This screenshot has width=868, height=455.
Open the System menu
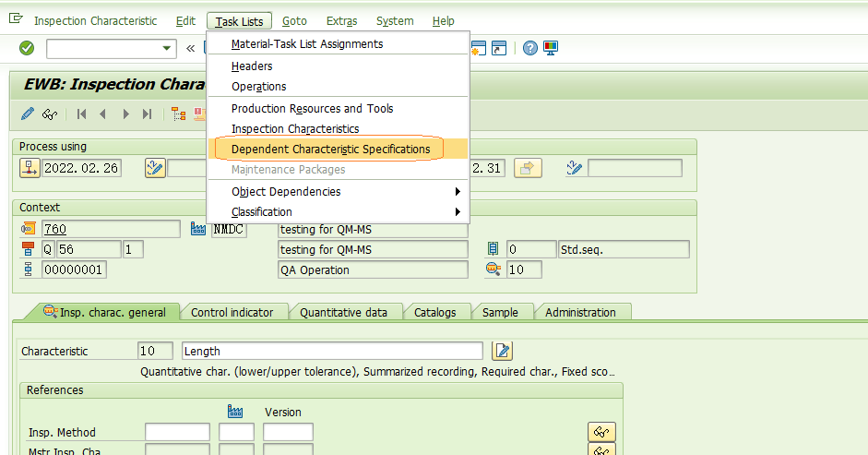tap(395, 21)
